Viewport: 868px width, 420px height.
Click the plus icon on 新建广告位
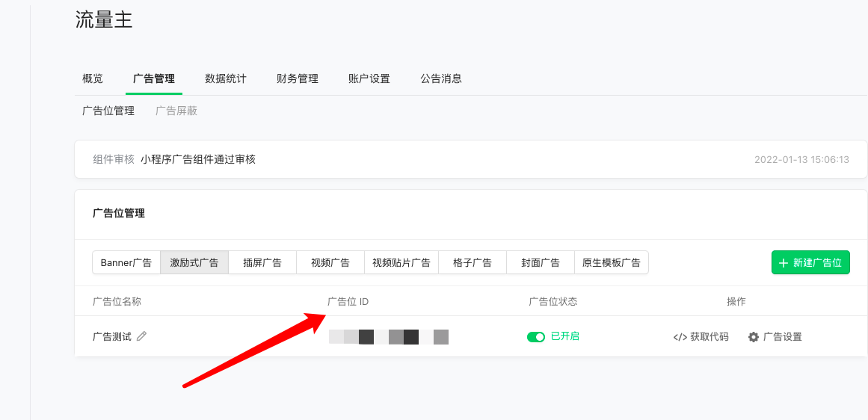click(784, 263)
